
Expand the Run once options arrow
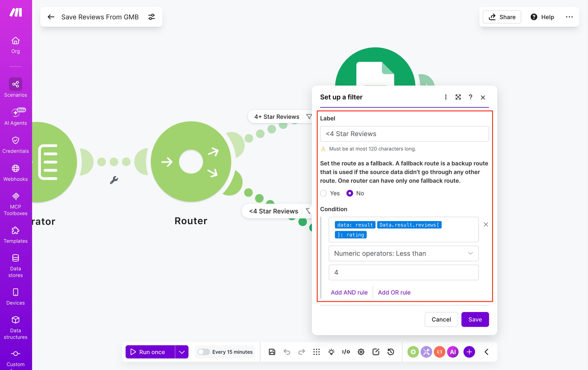(182, 352)
